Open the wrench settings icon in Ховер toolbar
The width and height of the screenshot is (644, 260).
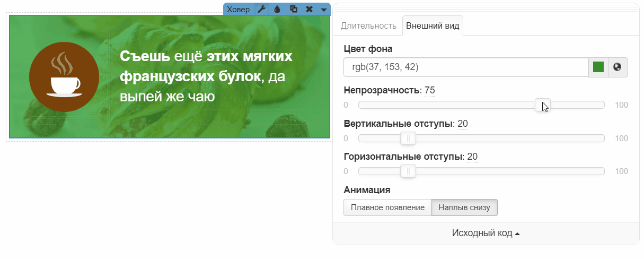pos(261,9)
